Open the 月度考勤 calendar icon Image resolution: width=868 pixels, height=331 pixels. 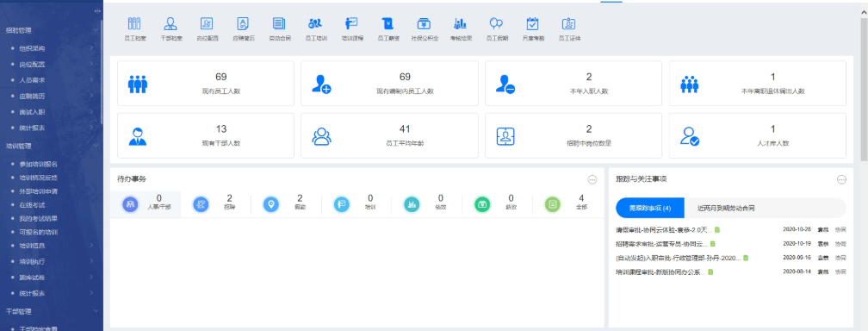532,23
